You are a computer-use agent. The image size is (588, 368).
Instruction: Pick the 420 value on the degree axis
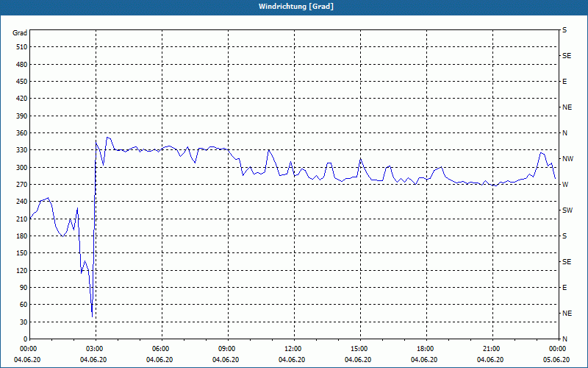(22, 99)
